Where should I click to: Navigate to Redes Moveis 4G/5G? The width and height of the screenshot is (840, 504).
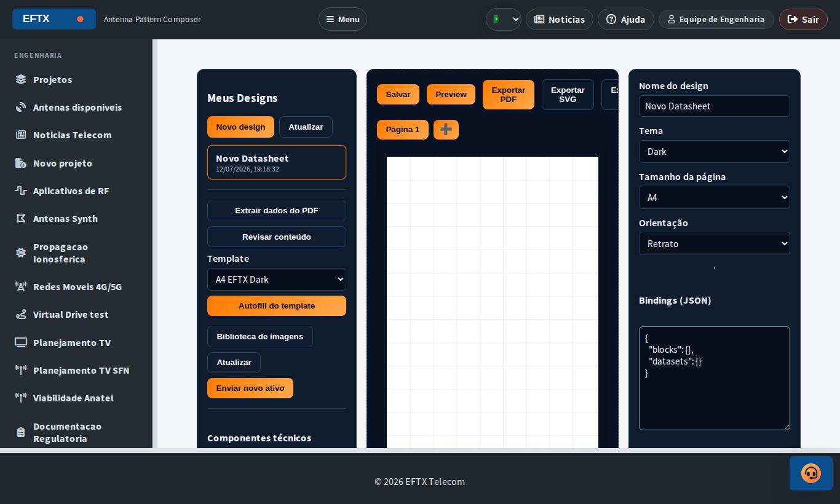pos(76,286)
